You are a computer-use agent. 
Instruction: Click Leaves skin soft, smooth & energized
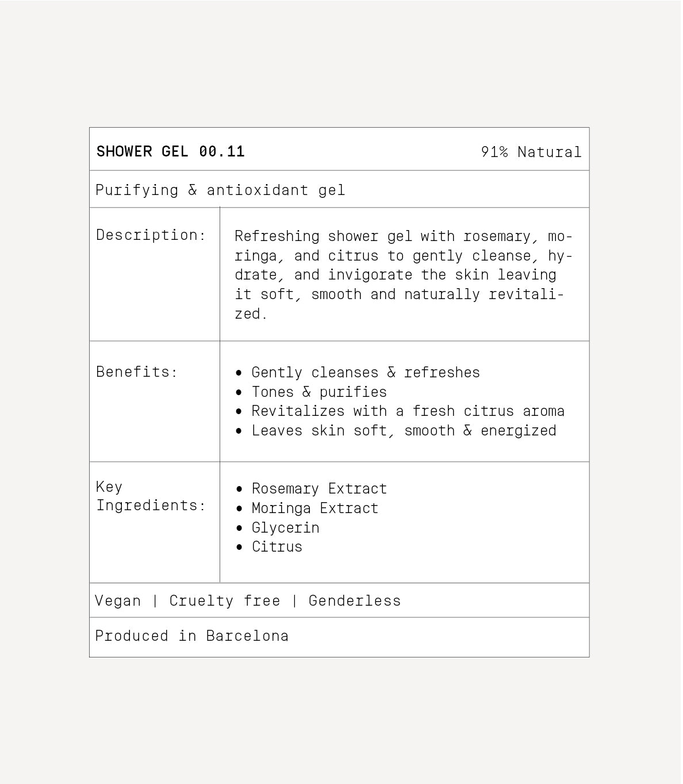(x=404, y=431)
